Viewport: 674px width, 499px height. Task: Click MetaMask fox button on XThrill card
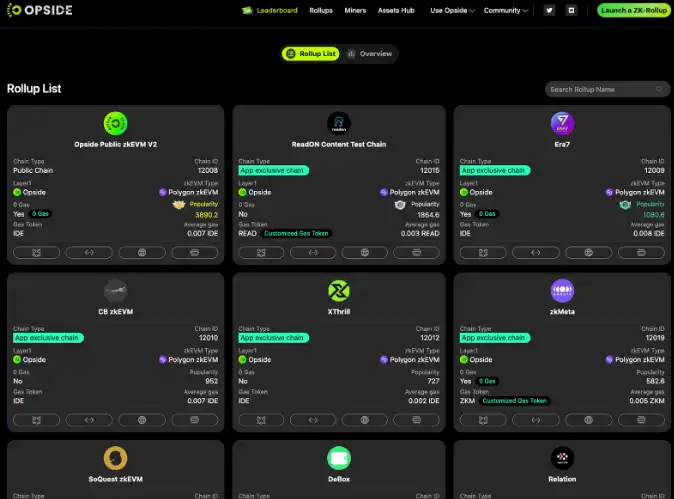click(x=261, y=420)
